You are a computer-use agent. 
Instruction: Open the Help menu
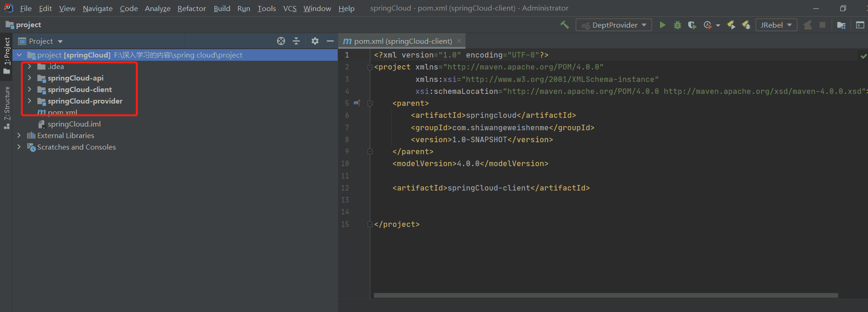(x=346, y=8)
